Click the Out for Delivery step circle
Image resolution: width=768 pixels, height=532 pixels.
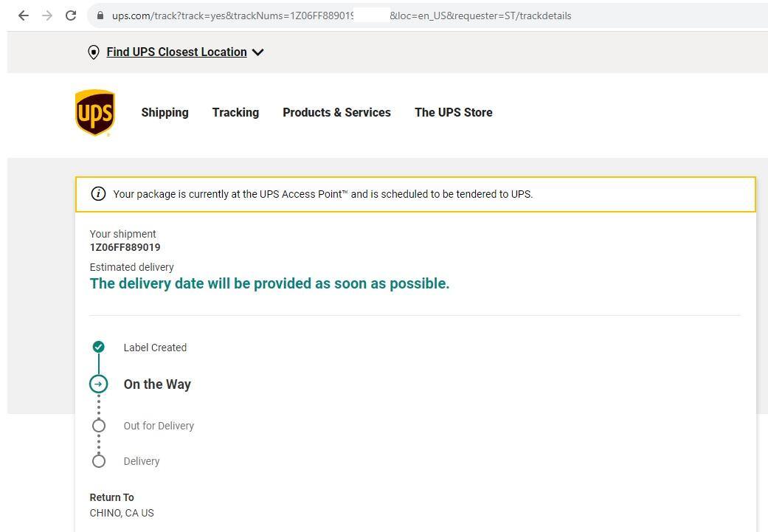(99, 426)
